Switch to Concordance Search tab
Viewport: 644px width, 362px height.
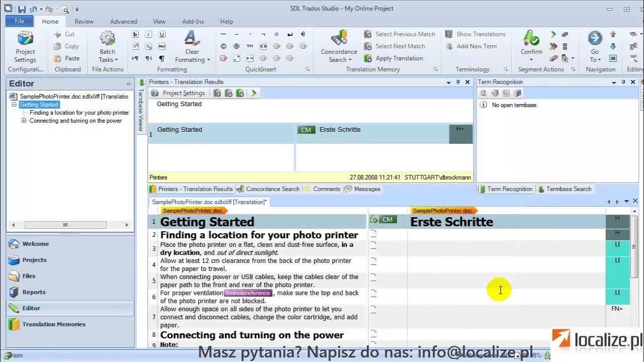[268, 189]
